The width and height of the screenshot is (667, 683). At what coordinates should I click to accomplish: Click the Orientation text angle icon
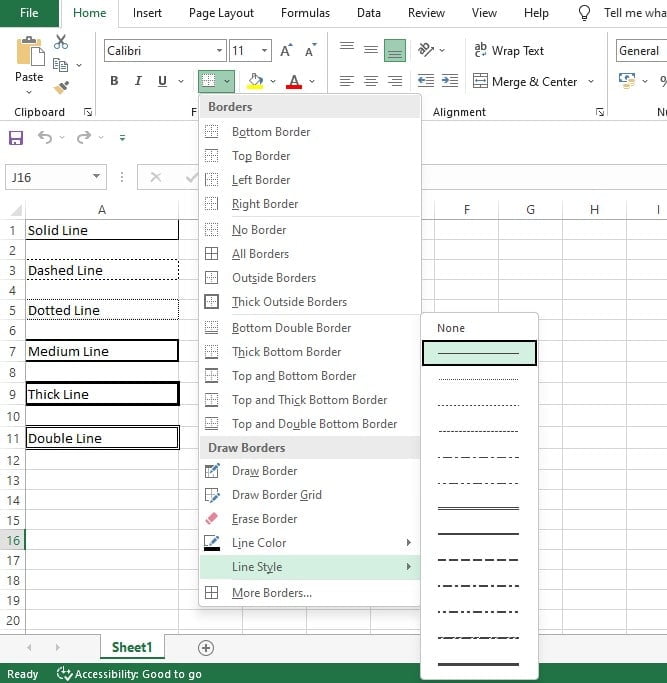pos(426,50)
